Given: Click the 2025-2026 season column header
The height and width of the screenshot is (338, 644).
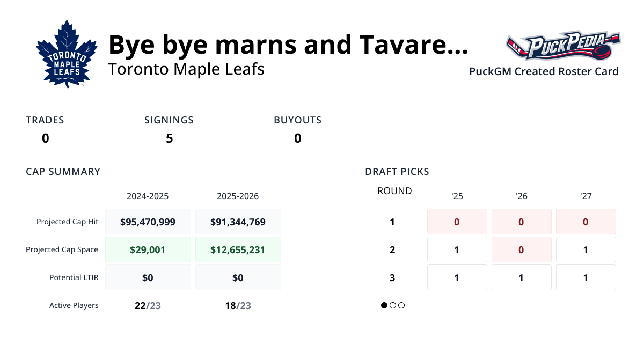Looking at the screenshot, I should (238, 196).
